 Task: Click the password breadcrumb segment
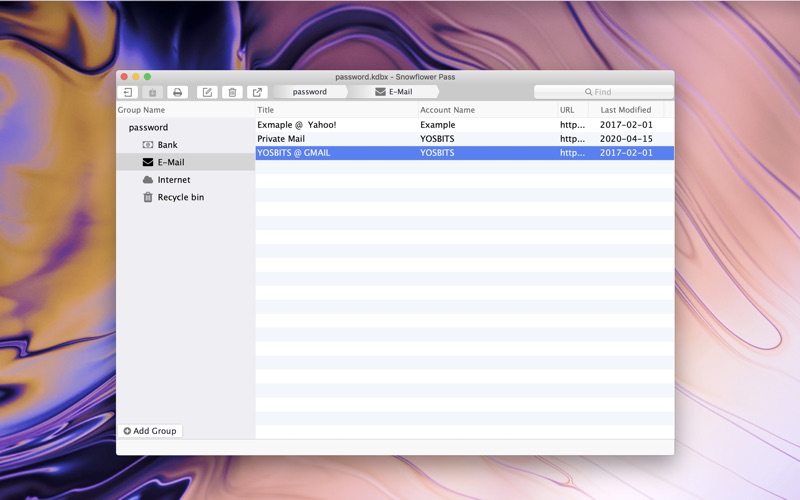pos(310,92)
